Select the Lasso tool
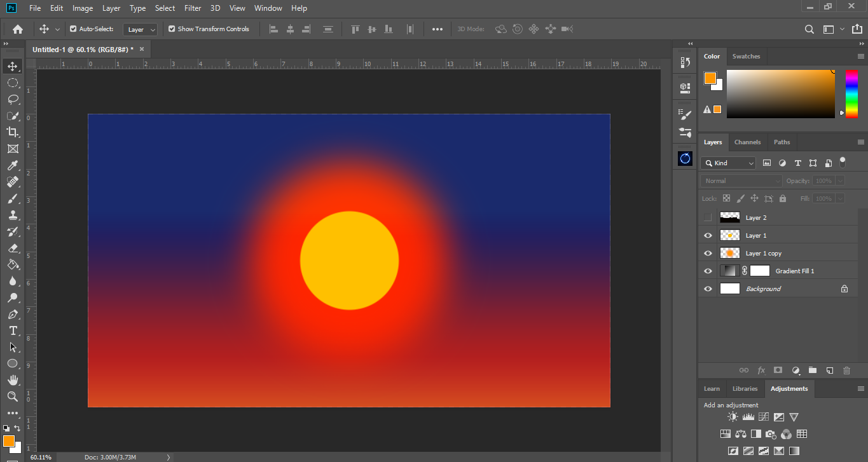Image resolution: width=868 pixels, height=462 pixels. tap(12, 99)
